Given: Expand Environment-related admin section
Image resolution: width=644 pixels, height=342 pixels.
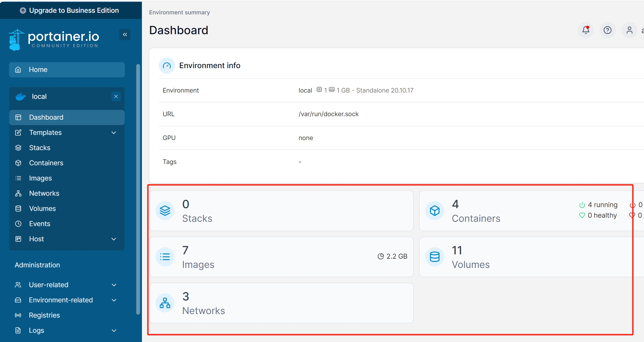Looking at the screenshot, I should pyautogui.click(x=114, y=300).
